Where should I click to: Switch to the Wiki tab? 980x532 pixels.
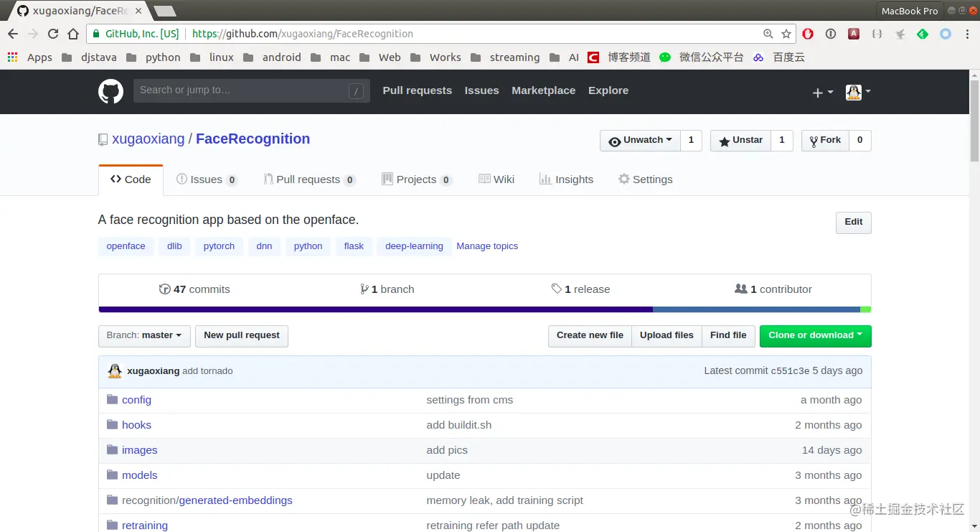pyautogui.click(x=496, y=179)
